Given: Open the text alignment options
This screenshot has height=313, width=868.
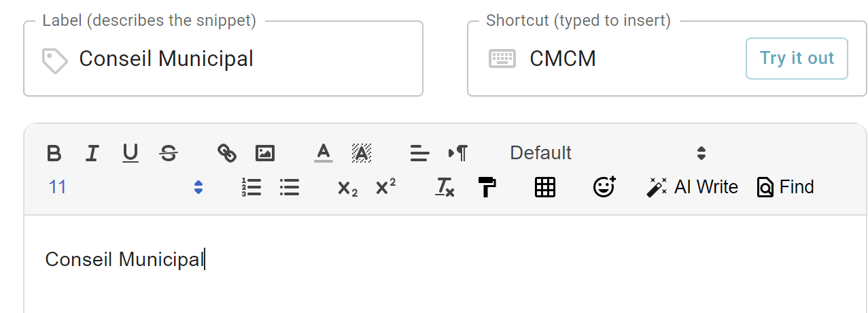Looking at the screenshot, I should (420, 153).
